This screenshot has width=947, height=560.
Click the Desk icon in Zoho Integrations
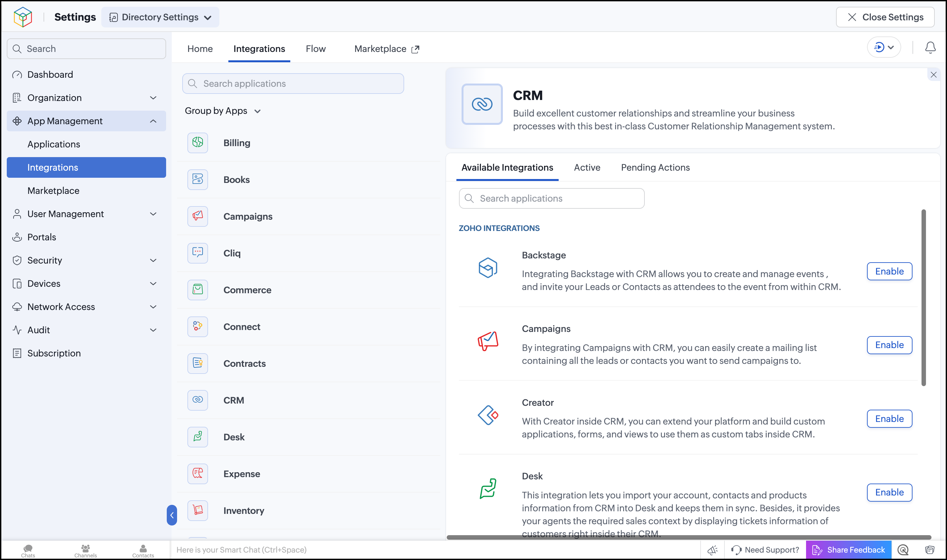pyautogui.click(x=487, y=489)
